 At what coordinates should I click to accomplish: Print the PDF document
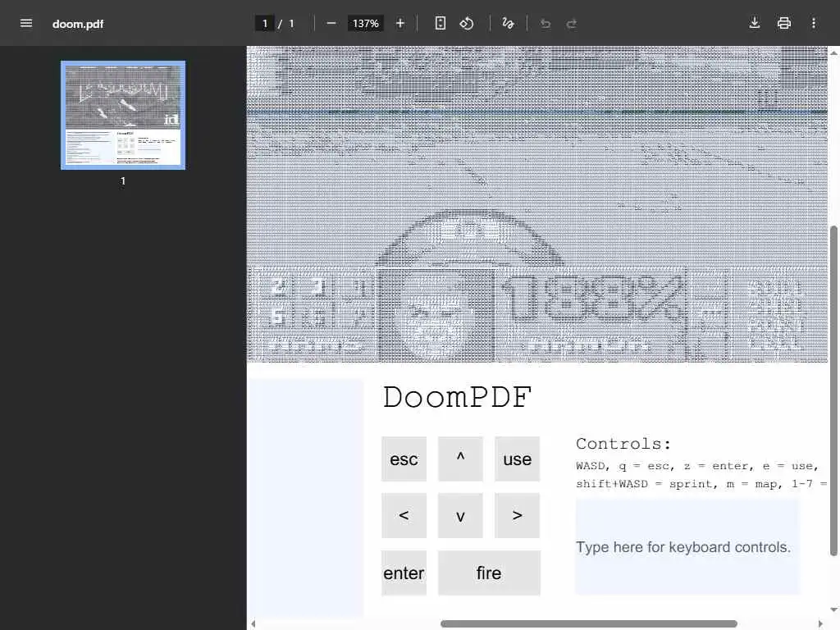point(783,23)
